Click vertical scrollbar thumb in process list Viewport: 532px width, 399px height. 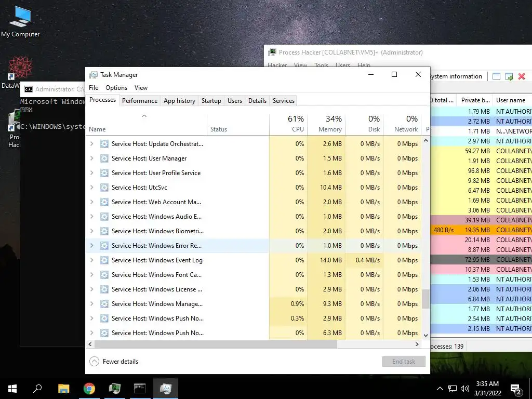coord(426,299)
